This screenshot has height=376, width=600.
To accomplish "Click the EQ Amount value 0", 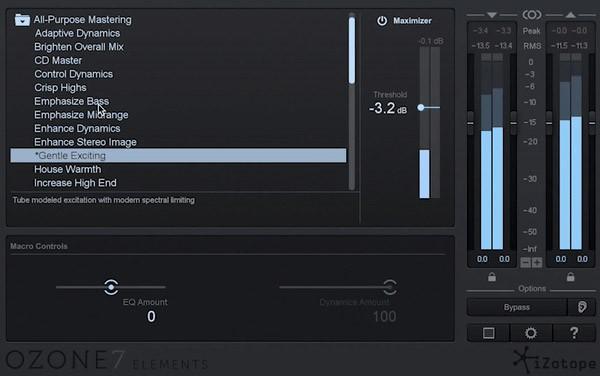I will [x=151, y=316].
